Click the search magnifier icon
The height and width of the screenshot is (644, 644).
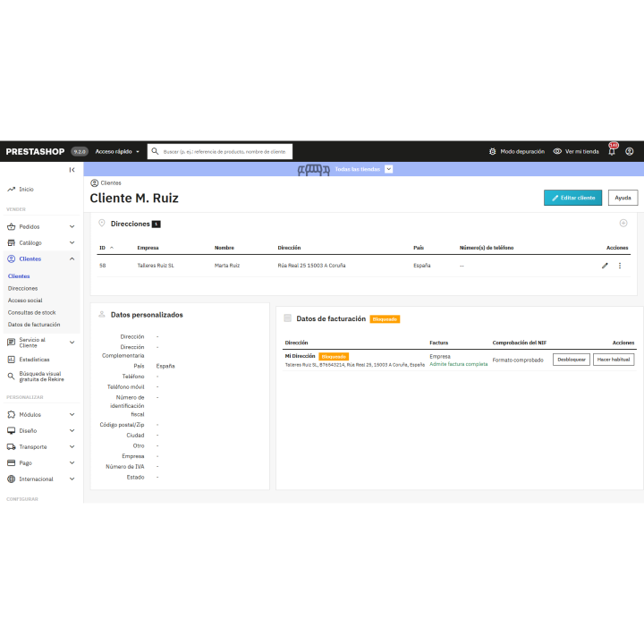[155, 151]
